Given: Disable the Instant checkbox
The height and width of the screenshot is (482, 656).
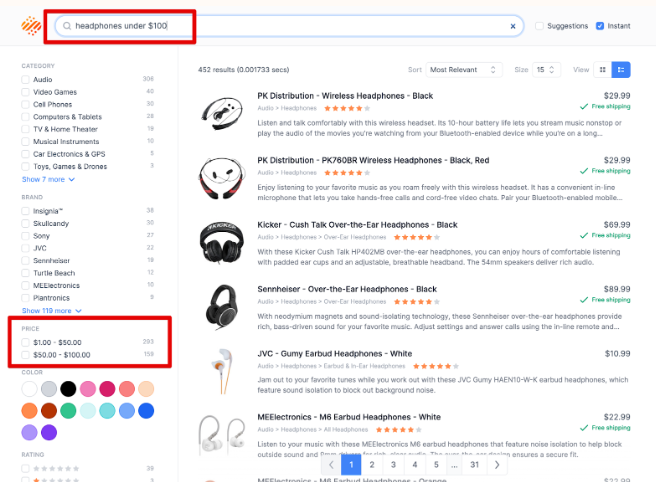Looking at the screenshot, I should pos(600,26).
